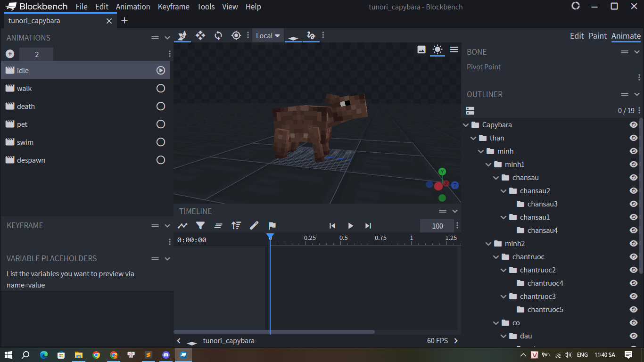The image size is (644, 362).
Task: Switch to the Paint mode tab
Action: pos(598,36)
